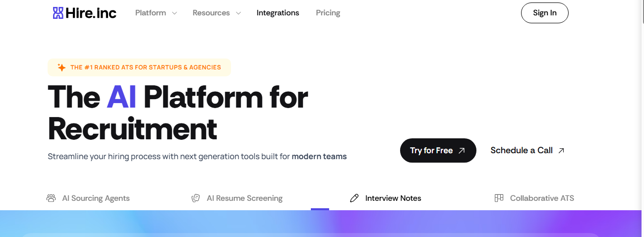This screenshot has height=237, width=644.
Task: Click the Interview Notes pencil icon
Action: (x=354, y=198)
